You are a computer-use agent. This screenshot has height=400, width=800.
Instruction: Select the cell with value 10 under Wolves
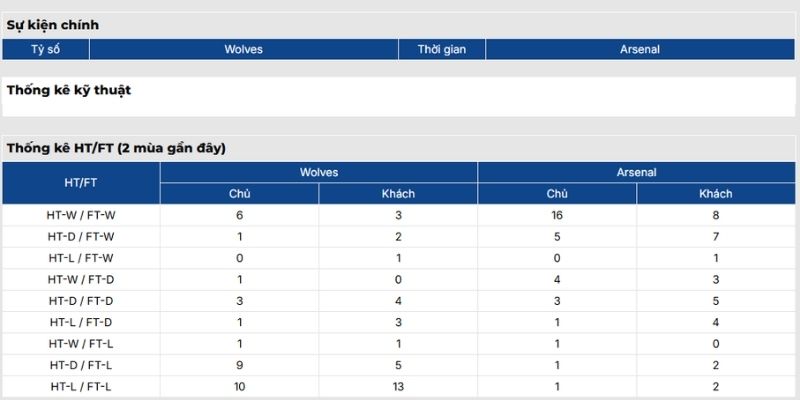pyautogui.click(x=240, y=387)
